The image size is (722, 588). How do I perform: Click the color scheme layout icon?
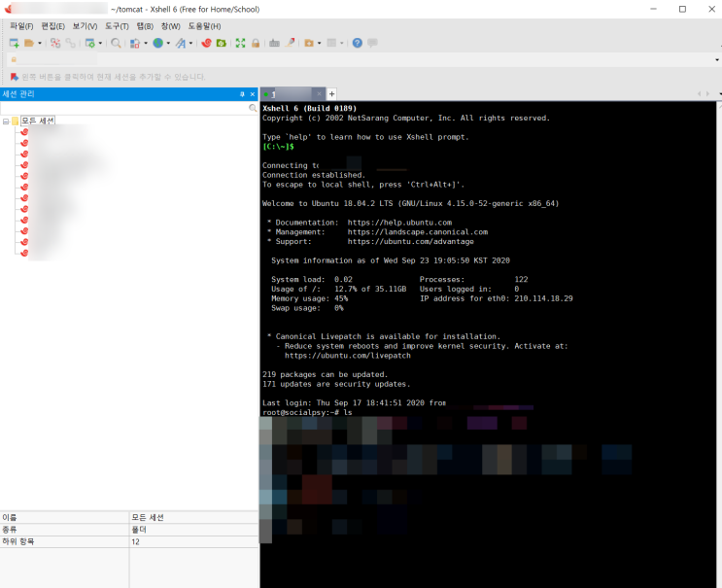(134, 44)
